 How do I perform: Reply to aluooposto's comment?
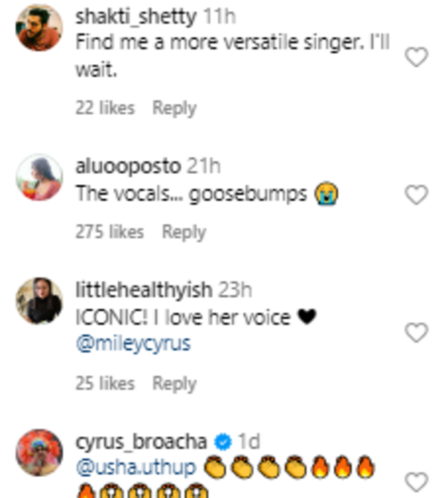tap(183, 232)
